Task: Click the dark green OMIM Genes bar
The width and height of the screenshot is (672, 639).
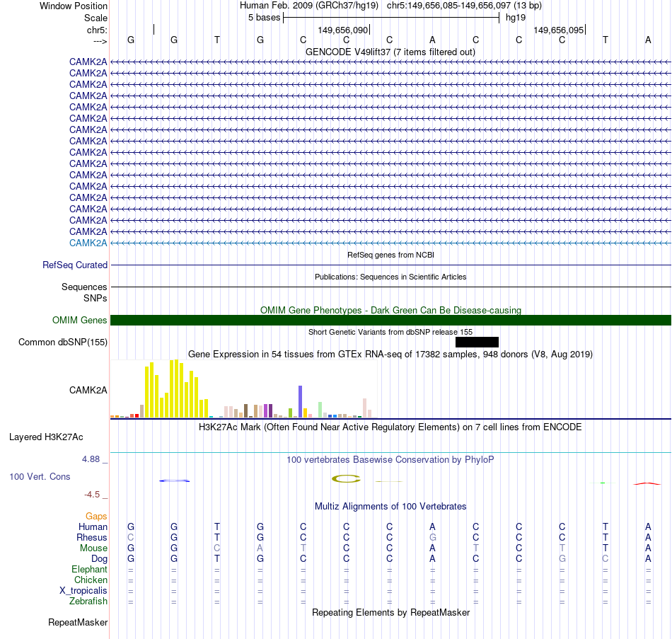Action: click(390, 320)
